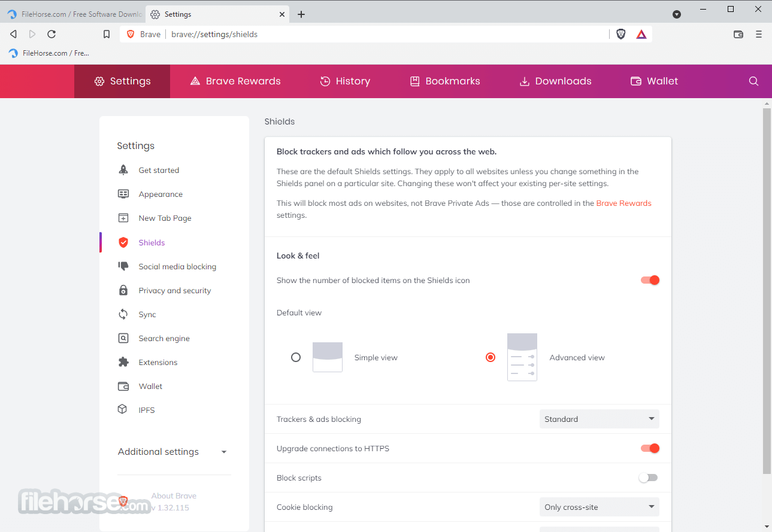Click the Advanced view thumbnail image
The width and height of the screenshot is (772, 532).
522,357
